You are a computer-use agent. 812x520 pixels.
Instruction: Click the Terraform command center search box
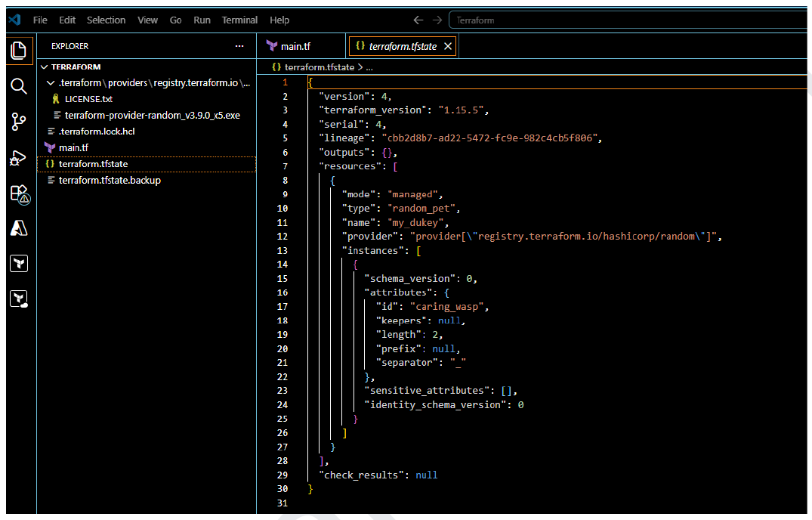point(628,20)
